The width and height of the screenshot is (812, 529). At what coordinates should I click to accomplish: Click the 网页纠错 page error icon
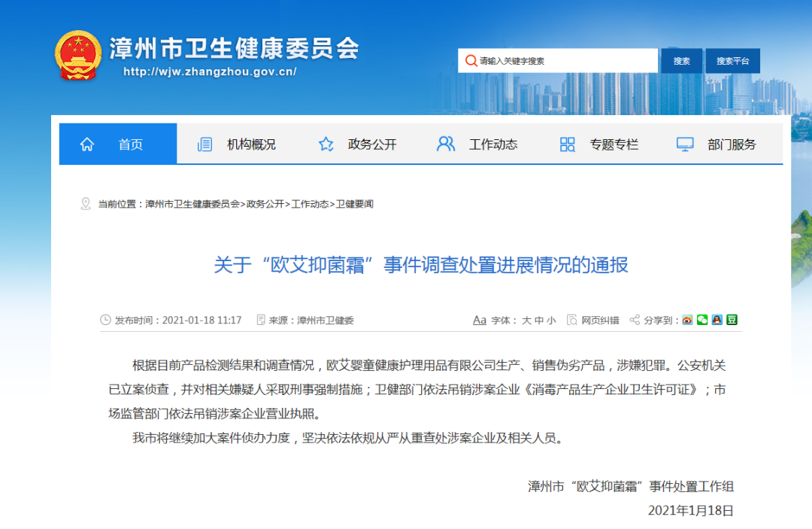pos(571,320)
